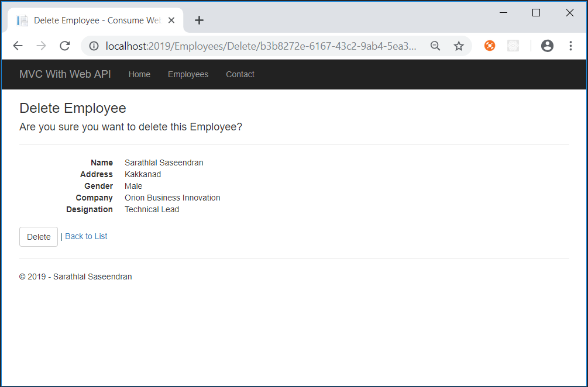This screenshot has width=588, height=387.
Task: Open a new tab with the plus button
Action: [x=199, y=19]
